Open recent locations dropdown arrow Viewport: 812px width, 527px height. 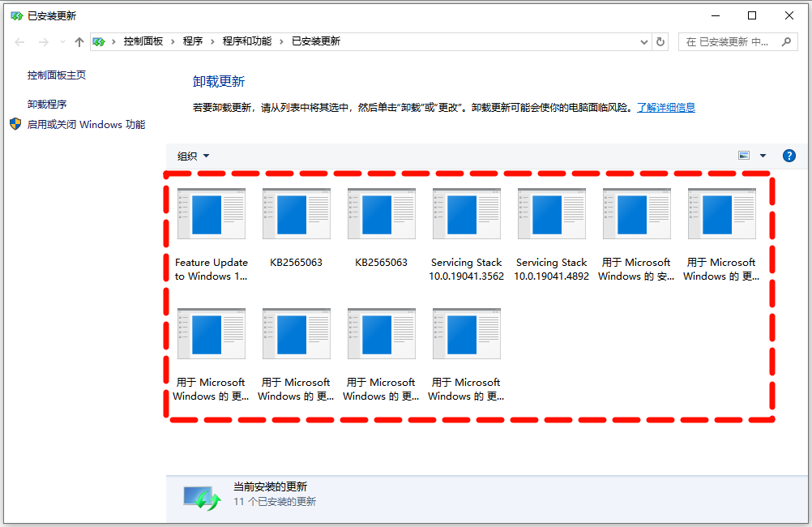[x=62, y=42]
